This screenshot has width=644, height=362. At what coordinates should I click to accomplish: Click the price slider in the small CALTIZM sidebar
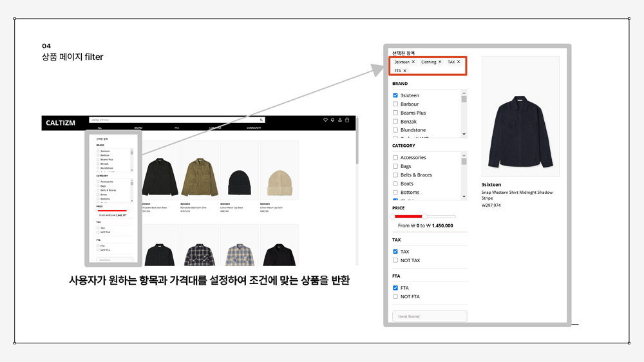(112, 211)
